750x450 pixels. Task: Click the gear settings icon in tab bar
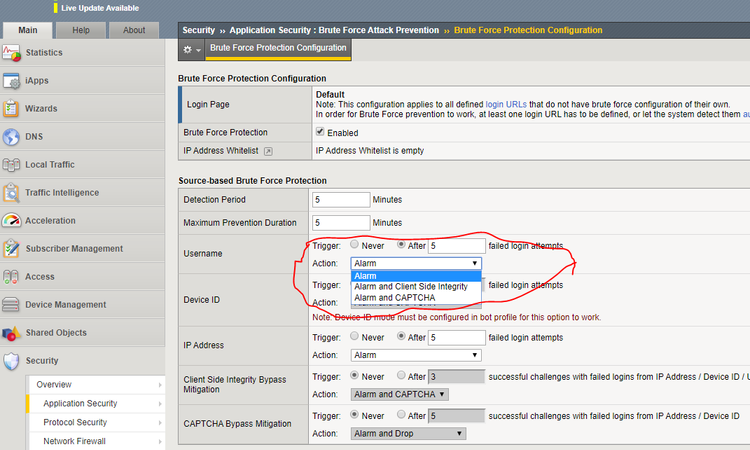point(190,49)
